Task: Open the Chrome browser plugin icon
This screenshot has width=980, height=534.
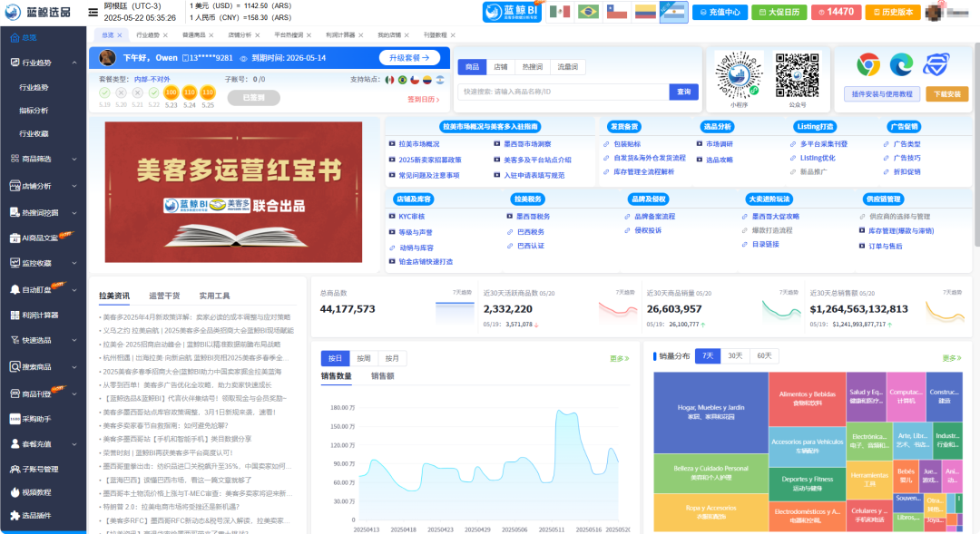Action: [868, 65]
